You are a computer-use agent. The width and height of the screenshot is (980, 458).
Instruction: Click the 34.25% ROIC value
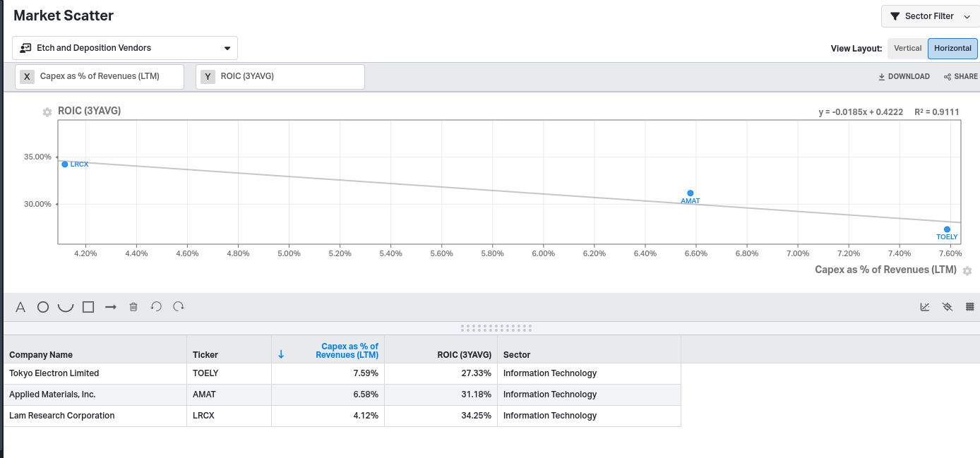coord(477,416)
